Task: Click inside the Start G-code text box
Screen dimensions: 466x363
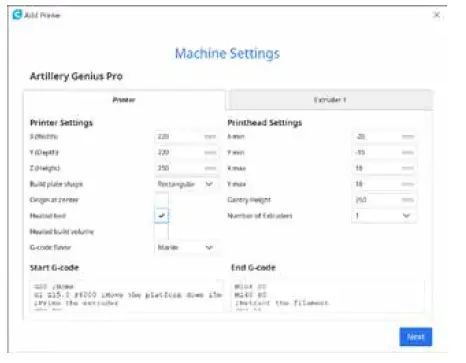Action: click(x=126, y=296)
